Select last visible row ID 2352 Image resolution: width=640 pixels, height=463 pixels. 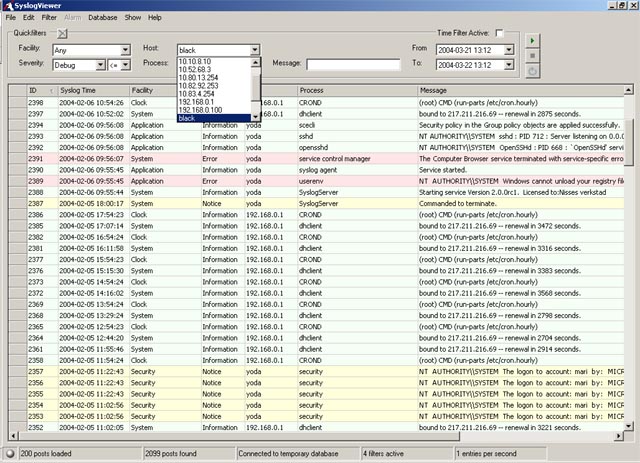coord(316,427)
